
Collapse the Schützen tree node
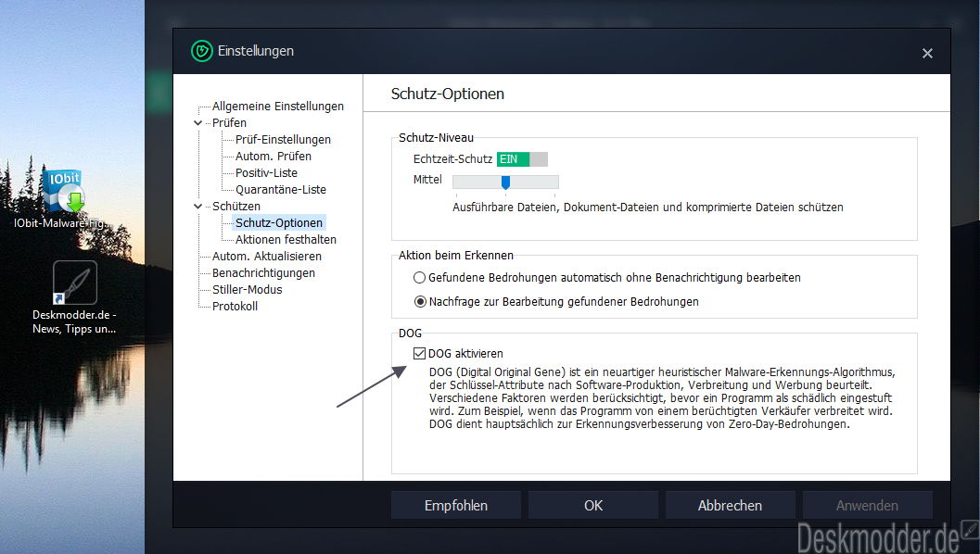click(x=198, y=206)
